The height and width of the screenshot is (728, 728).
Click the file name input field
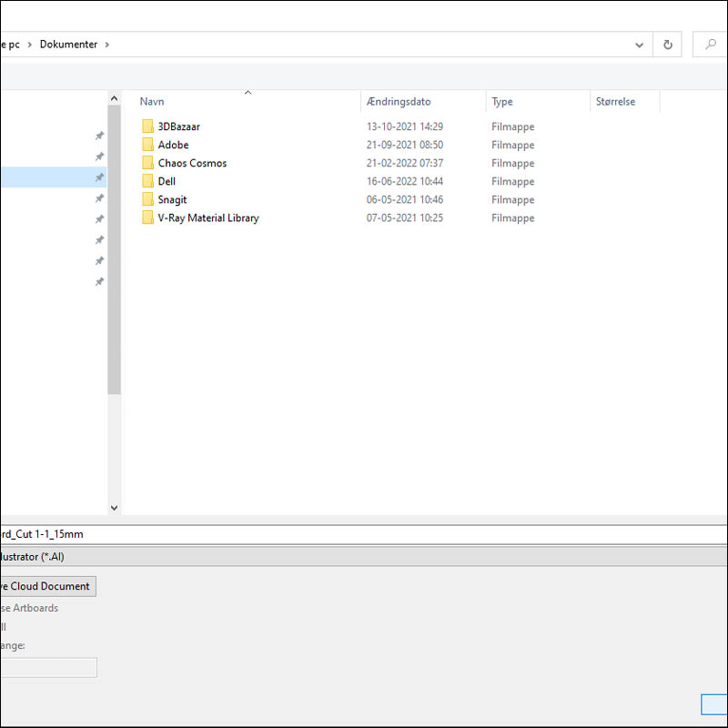[x=363, y=534]
